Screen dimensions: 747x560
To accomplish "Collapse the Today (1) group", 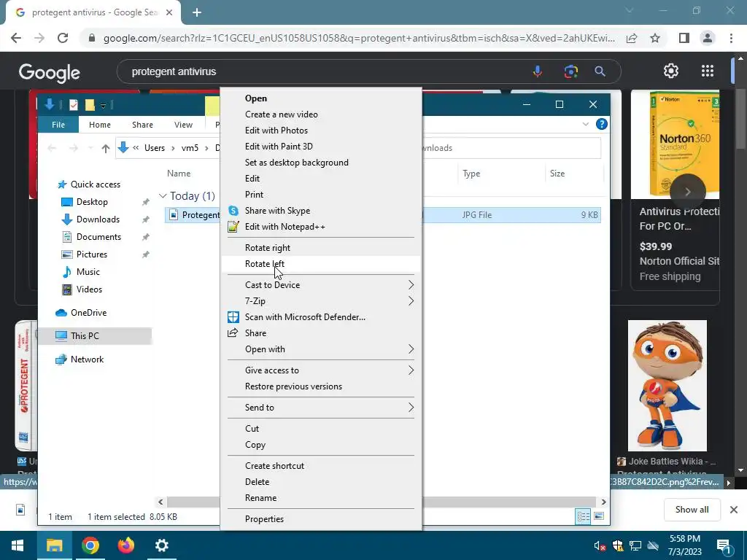I will 163,196.
